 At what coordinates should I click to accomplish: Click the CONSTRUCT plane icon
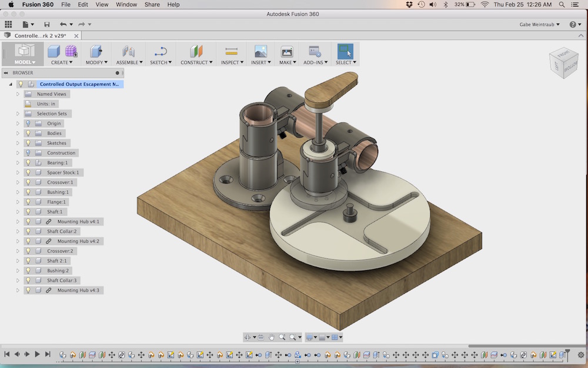click(x=196, y=51)
